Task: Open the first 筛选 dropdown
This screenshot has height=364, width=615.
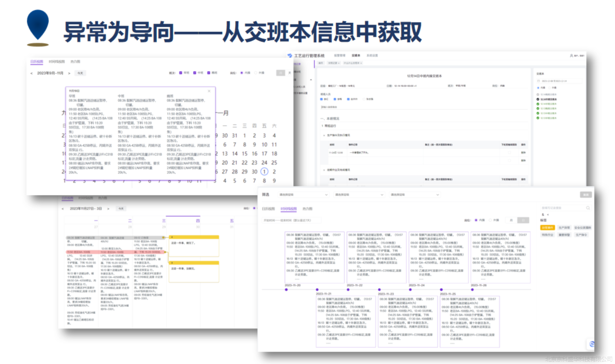Action: (x=303, y=195)
